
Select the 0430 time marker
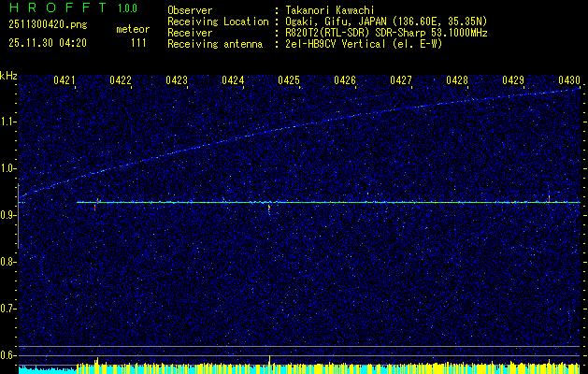pyautogui.click(x=569, y=81)
